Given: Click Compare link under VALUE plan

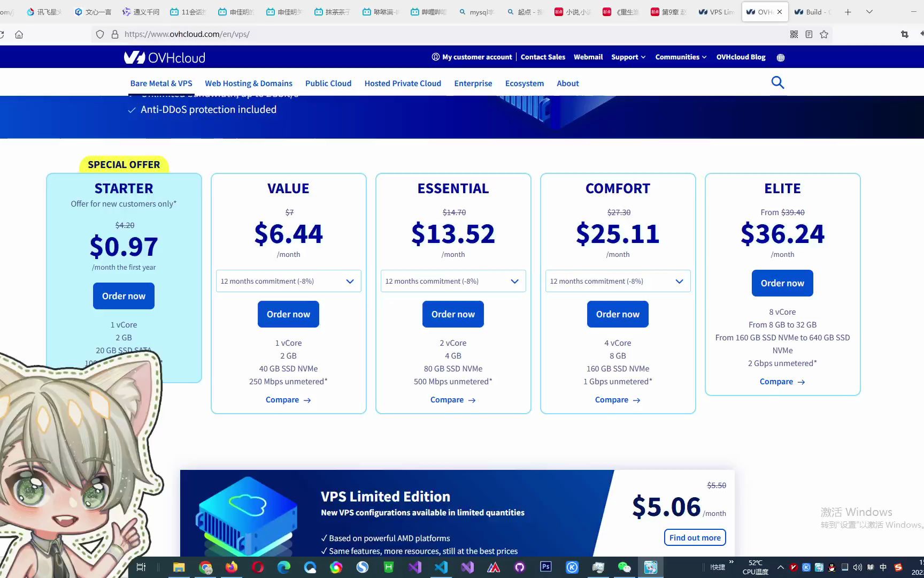Looking at the screenshot, I should pyautogui.click(x=288, y=400).
